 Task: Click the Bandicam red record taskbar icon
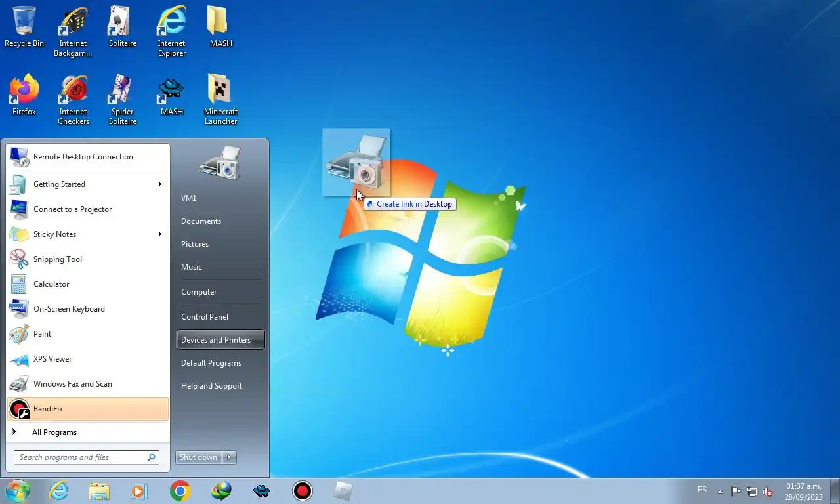click(x=302, y=491)
